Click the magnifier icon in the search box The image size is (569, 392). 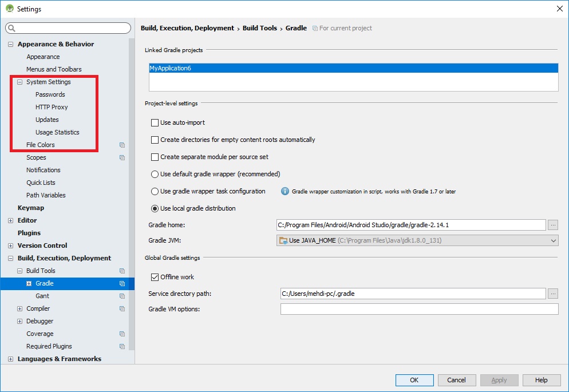coord(11,28)
